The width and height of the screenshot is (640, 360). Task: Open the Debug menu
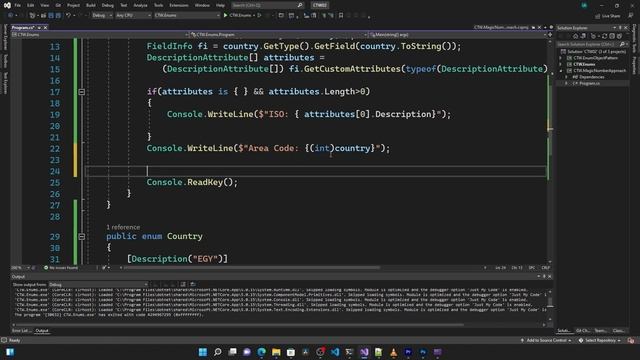pyautogui.click(x=108, y=5)
